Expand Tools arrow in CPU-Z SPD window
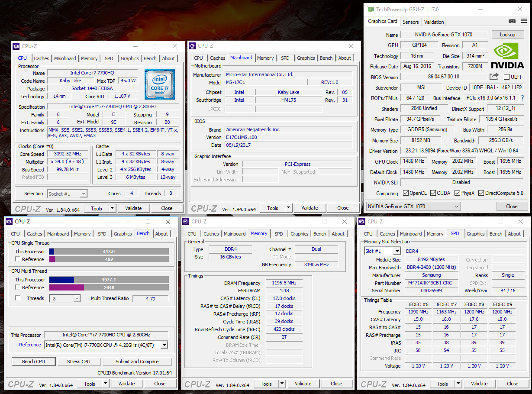Image resolution: width=532 pixels, height=394 pixels. [x=458, y=384]
